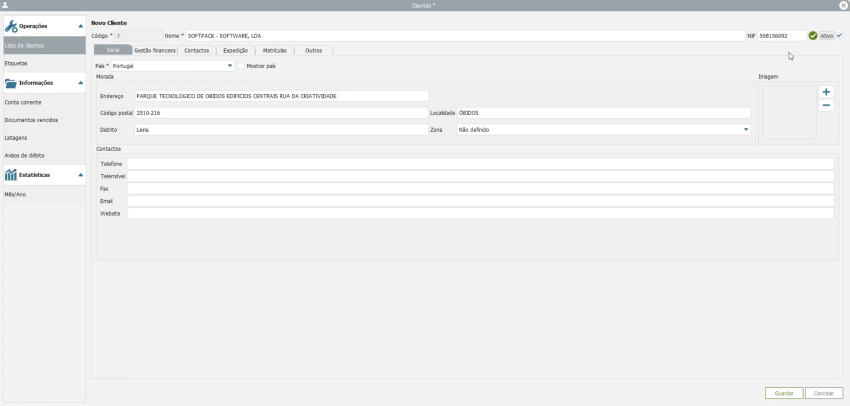850x406 pixels.
Task: Click the Informações folder icon
Action: click(11, 83)
